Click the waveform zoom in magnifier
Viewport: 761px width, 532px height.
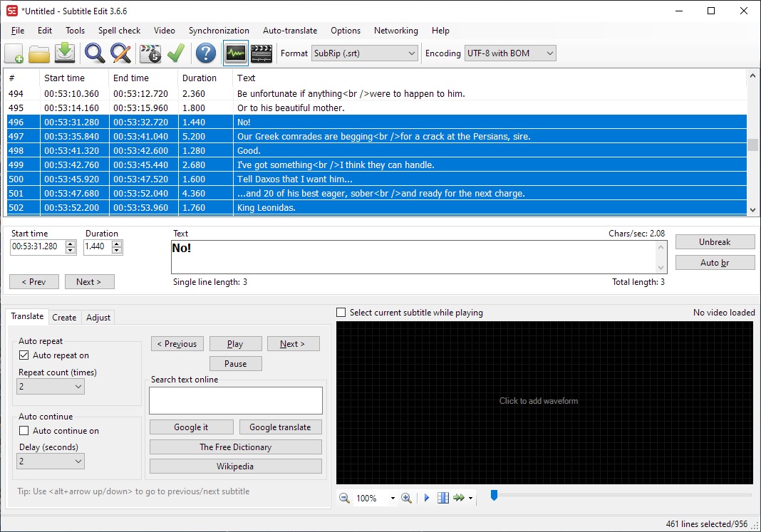406,498
